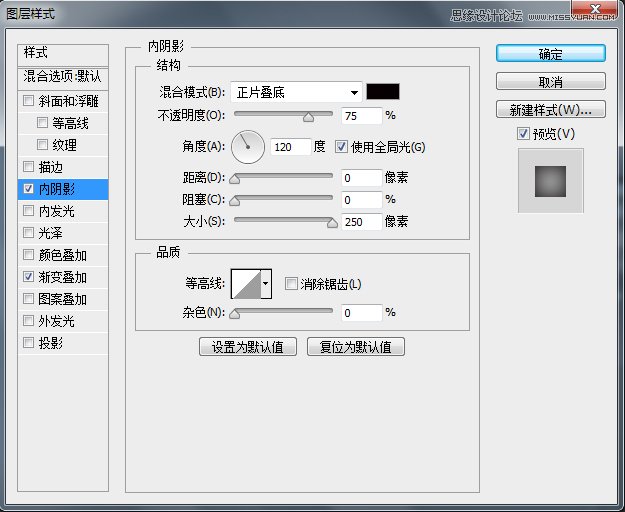Open the 等高线 contour picker arrow
Viewport: 625px width, 512px height.
pos(266,284)
